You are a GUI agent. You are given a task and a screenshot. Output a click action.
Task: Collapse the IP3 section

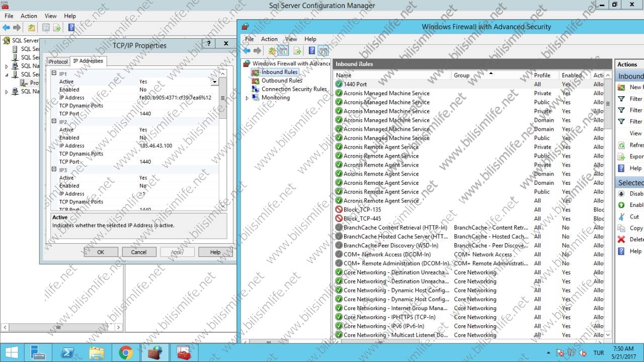tap(54, 170)
